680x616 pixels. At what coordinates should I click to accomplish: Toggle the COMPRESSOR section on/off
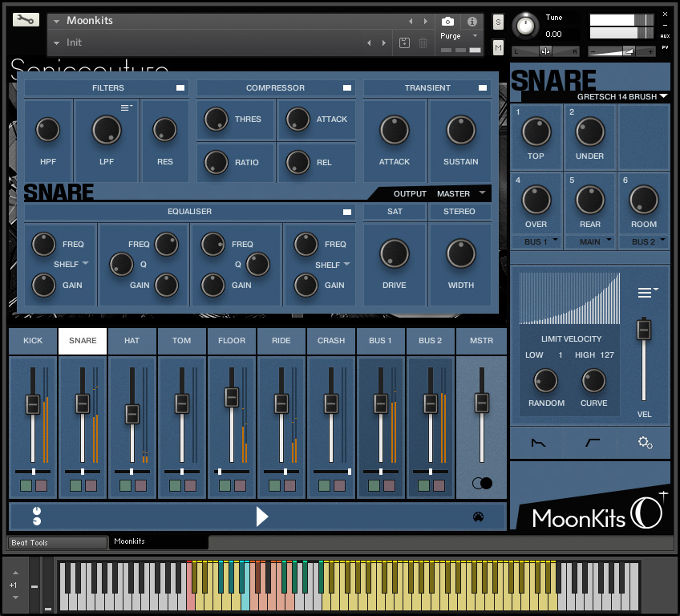(347, 88)
